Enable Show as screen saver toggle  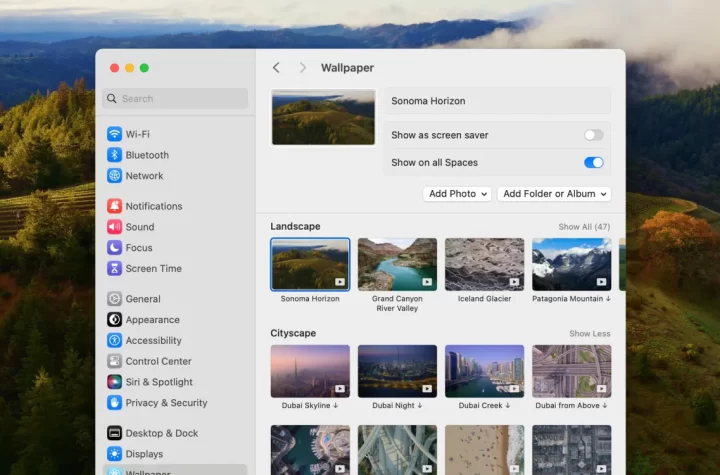[x=594, y=135]
